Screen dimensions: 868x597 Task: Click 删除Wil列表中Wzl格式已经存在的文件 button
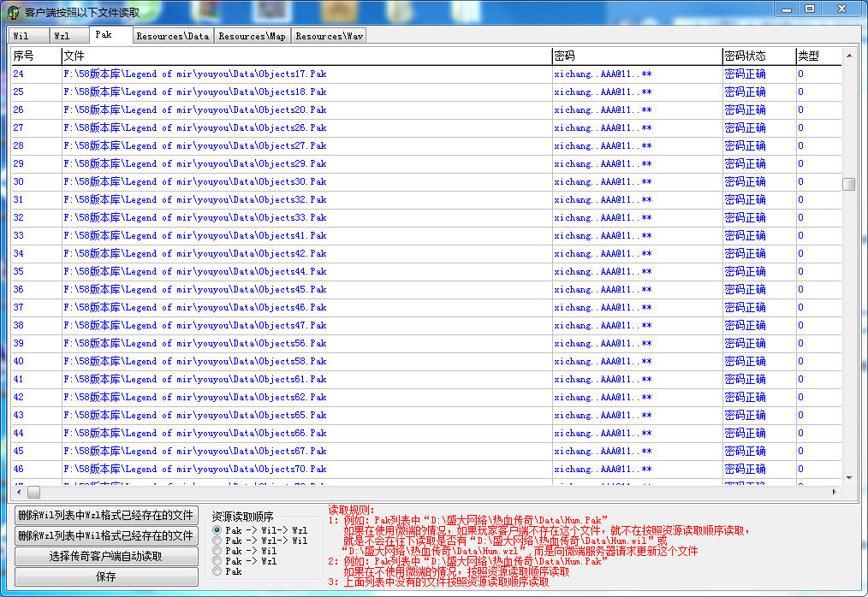pyautogui.click(x=106, y=515)
